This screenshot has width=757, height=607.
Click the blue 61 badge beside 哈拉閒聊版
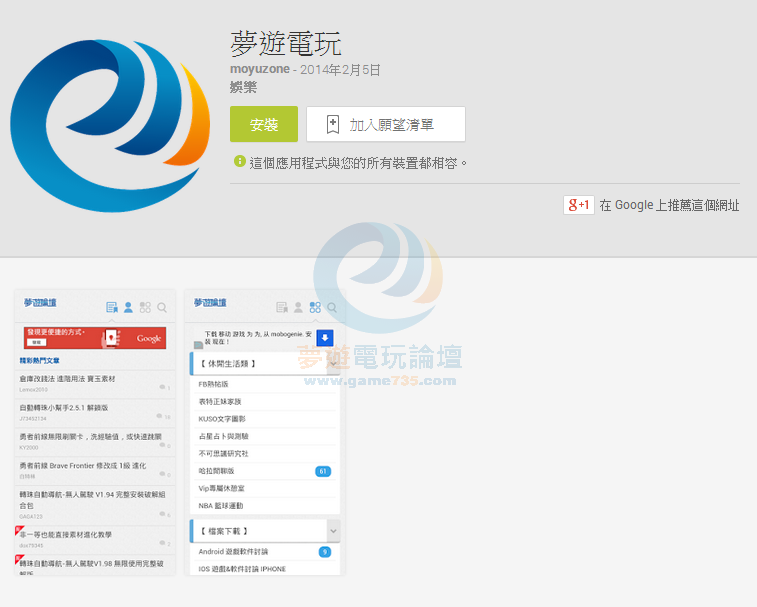coord(323,471)
